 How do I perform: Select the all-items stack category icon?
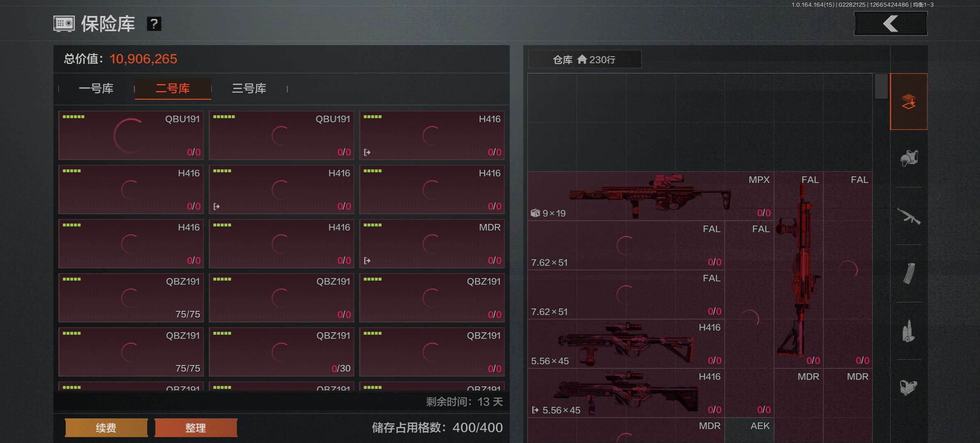[909, 102]
